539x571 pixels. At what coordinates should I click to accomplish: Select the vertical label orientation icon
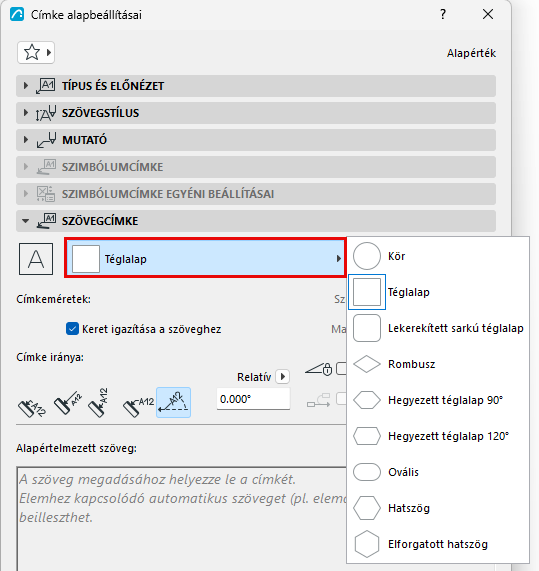click(99, 403)
